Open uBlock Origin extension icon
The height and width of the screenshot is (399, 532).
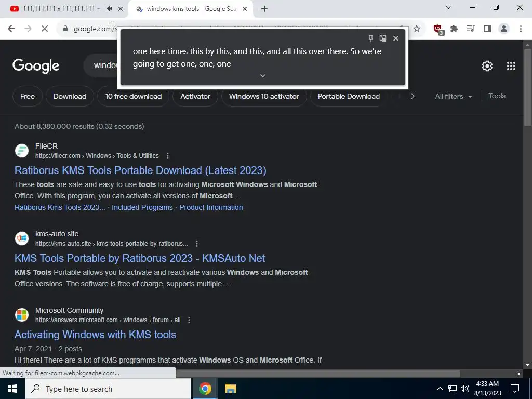pos(438,29)
